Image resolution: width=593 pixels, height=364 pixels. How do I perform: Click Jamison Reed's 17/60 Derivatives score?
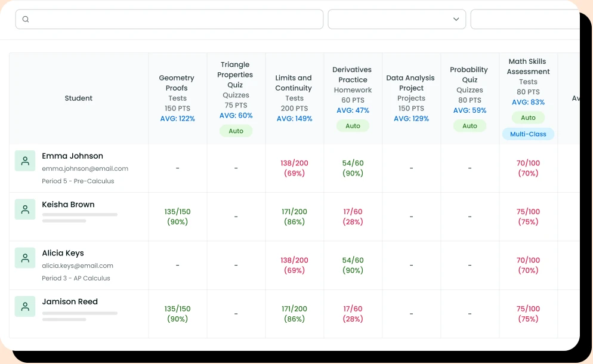353,314
